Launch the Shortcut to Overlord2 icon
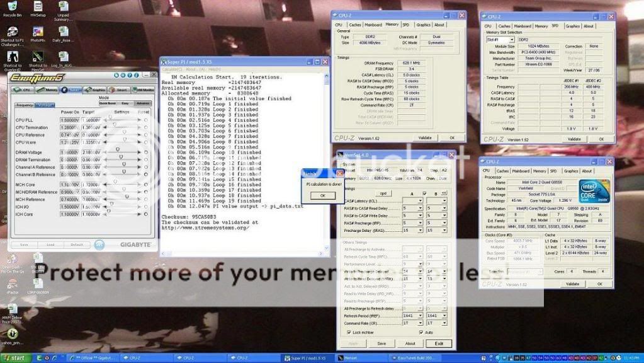This screenshot has height=363, width=644. click(x=13, y=61)
